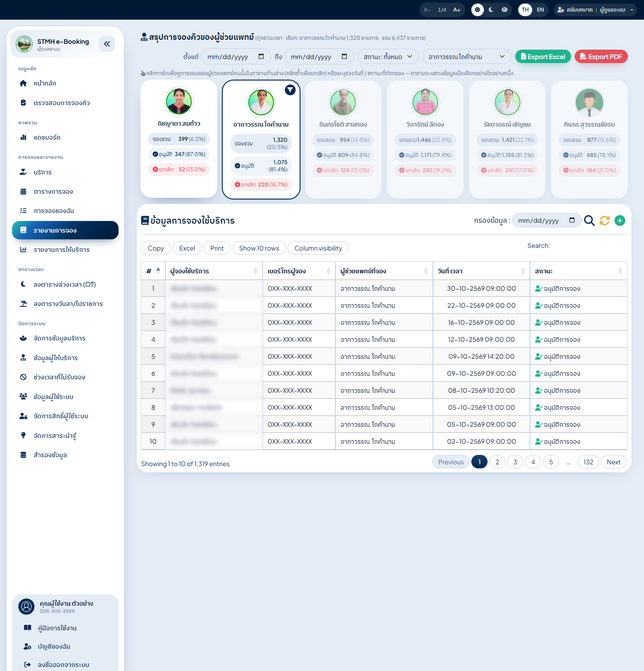This screenshot has height=671, width=644.
Task: Open the non-bookable time slots menu item
Action: (x=65, y=377)
